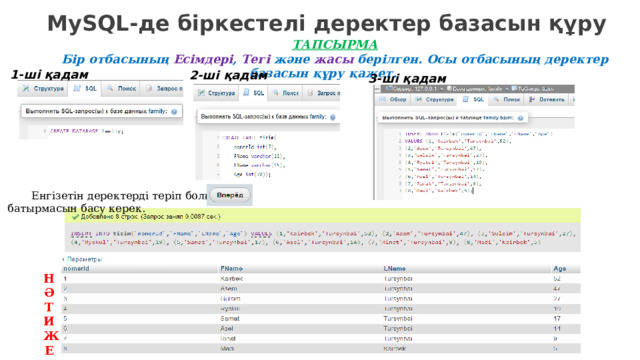This screenshot has width=640, height=360.
Task: Open the help icon beside the step 1 family query label
Action: pyautogui.click(x=174, y=111)
